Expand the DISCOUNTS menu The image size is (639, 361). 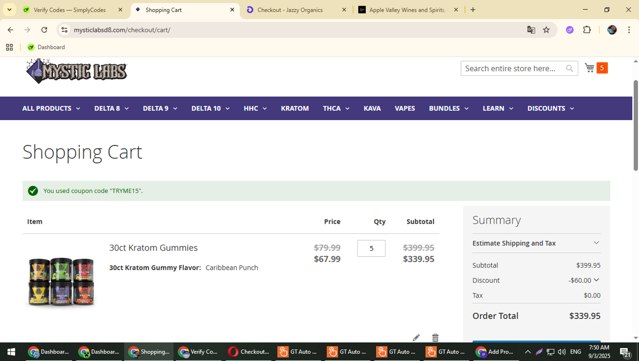(x=551, y=108)
